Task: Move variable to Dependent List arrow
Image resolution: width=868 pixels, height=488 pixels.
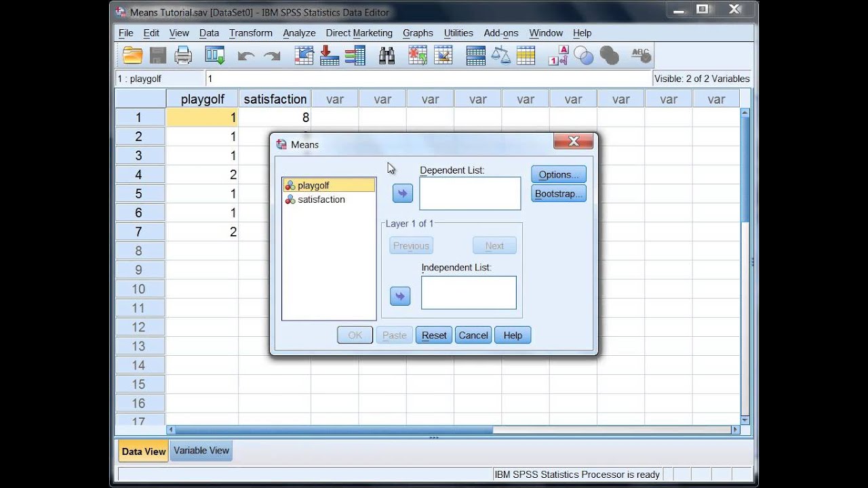Action: pos(402,194)
